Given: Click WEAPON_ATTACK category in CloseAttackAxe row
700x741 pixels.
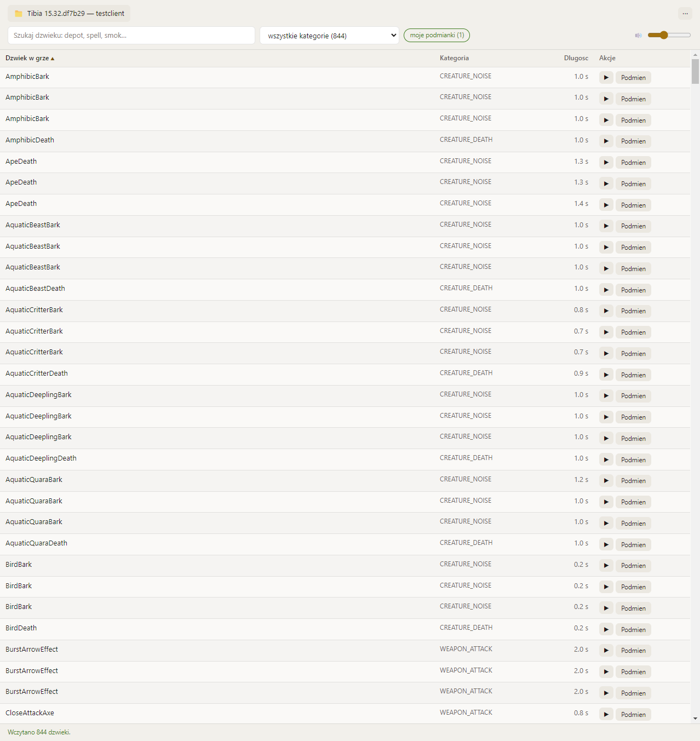Looking at the screenshot, I should click(466, 713).
